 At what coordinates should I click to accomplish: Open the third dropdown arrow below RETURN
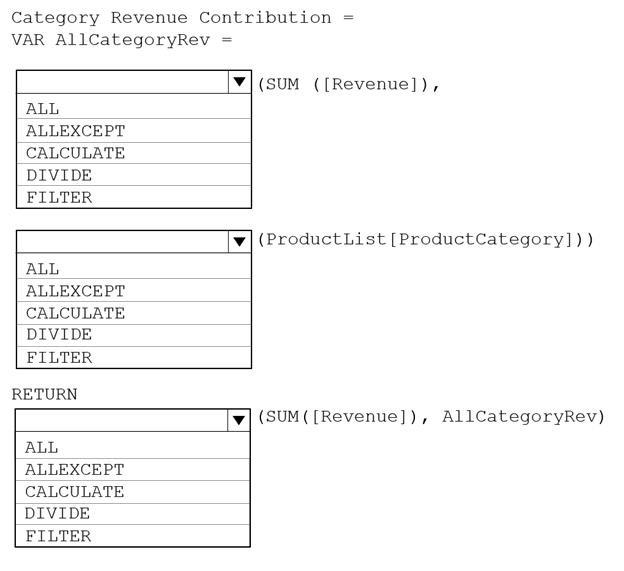point(239,420)
